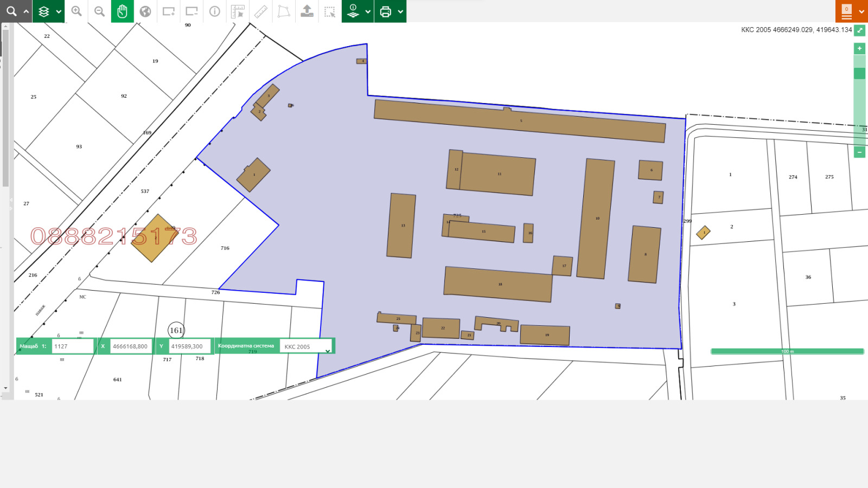Toggle the pan hand tool

(x=123, y=11)
